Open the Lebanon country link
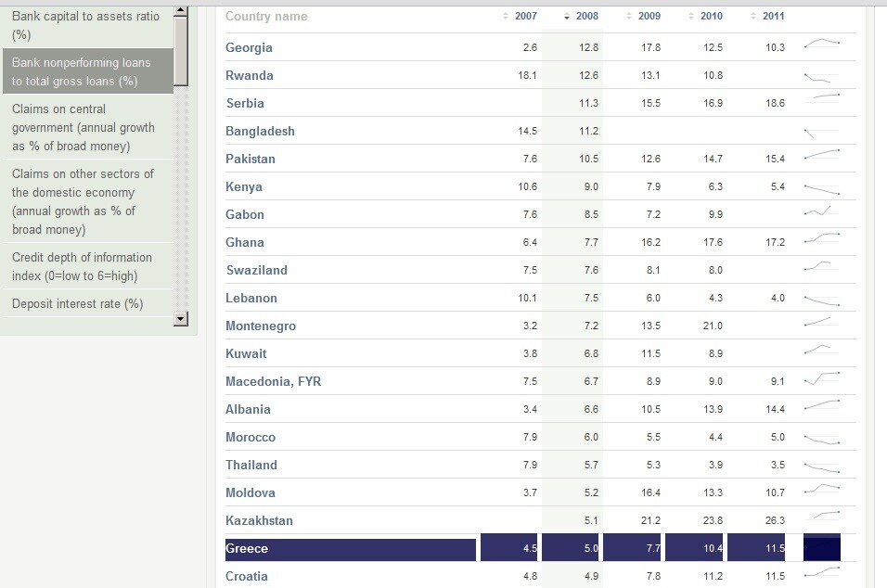887x588 pixels. click(251, 298)
